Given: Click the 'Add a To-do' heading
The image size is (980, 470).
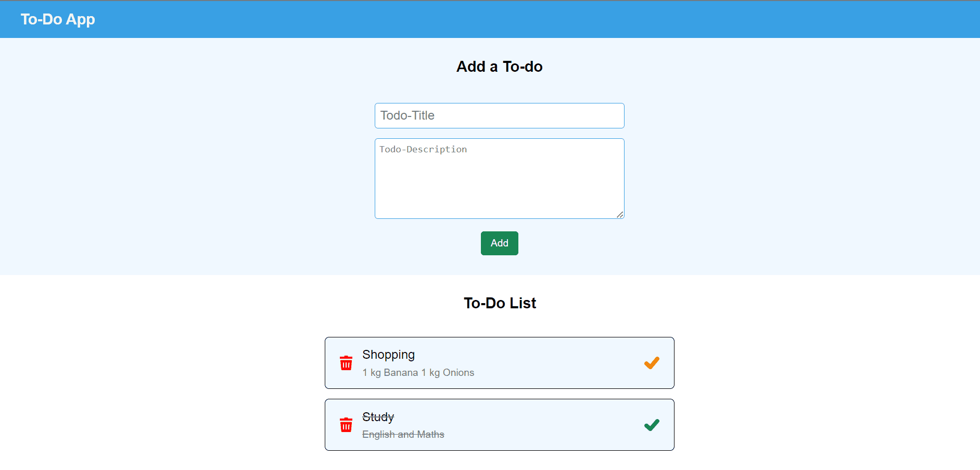Looking at the screenshot, I should tap(500, 67).
